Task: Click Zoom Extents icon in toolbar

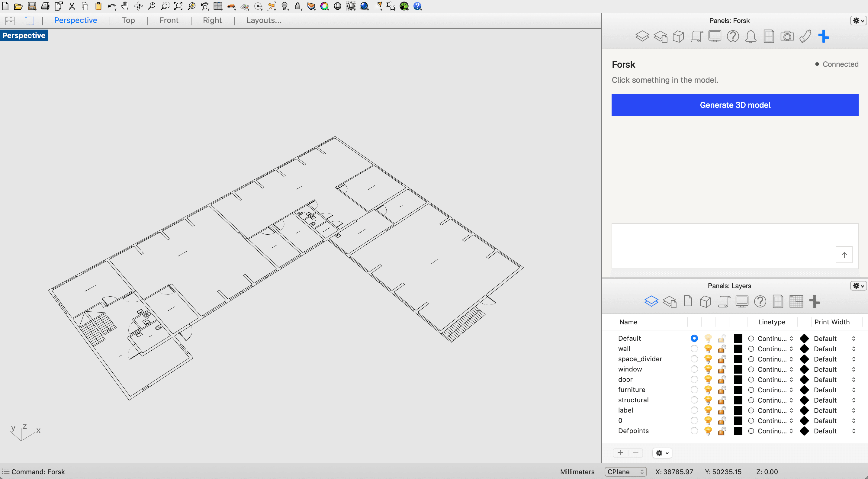Action: click(178, 6)
